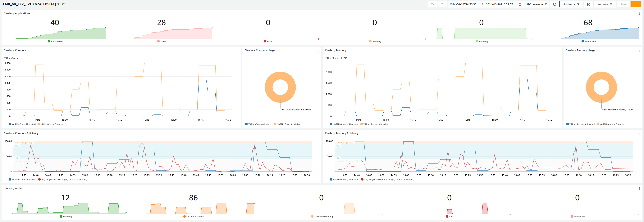The width and height of the screenshot is (644, 222).
Task: Click the Completed value 40
Action: (x=55, y=22)
